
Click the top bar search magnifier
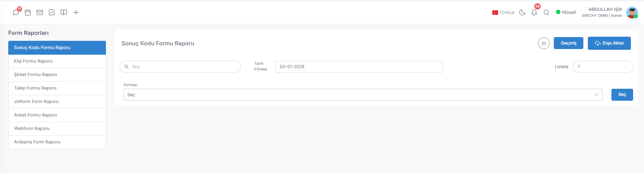coord(546,12)
